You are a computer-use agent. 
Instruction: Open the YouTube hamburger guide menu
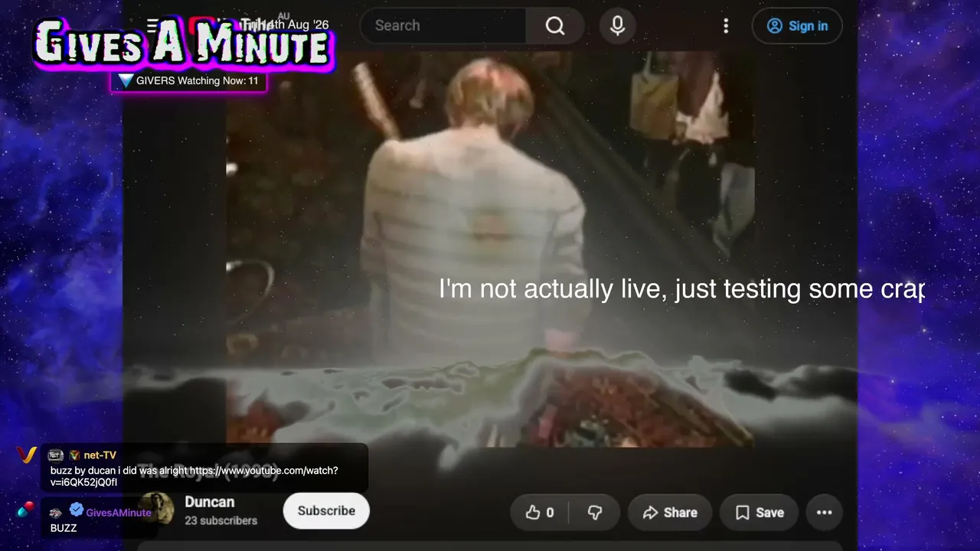(153, 25)
